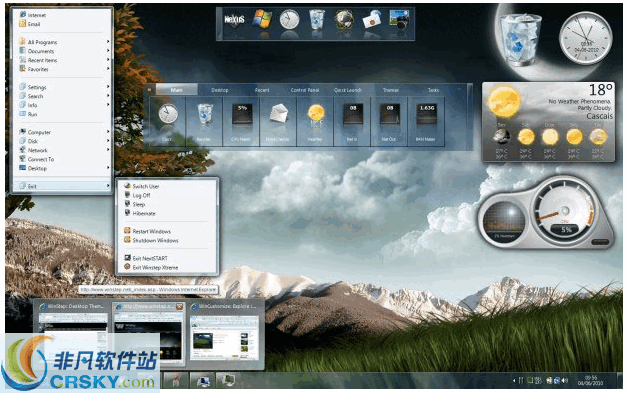This screenshot has height=393, width=626.
Task: Open the taskbar clock showing 09:56
Action: pyautogui.click(x=591, y=380)
